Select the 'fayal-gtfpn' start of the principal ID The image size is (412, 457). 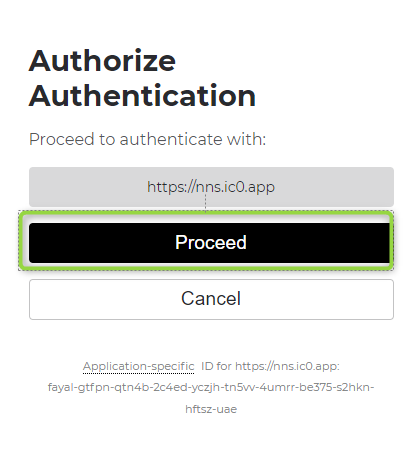pyautogui.click(x=79, y=387)
